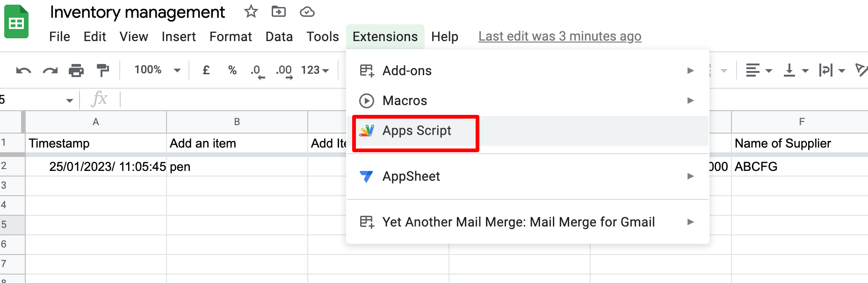Open the View menu
This screenshot has height=283, width=868.
point(134,36)
